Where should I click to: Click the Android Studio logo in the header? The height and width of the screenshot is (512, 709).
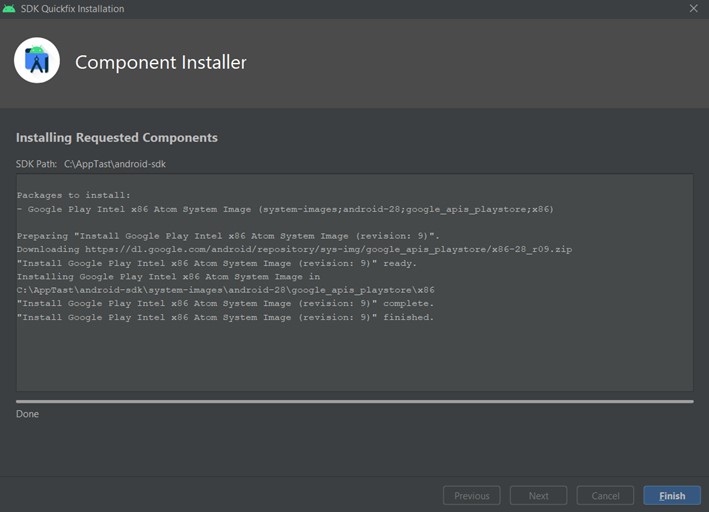[37, 62]
